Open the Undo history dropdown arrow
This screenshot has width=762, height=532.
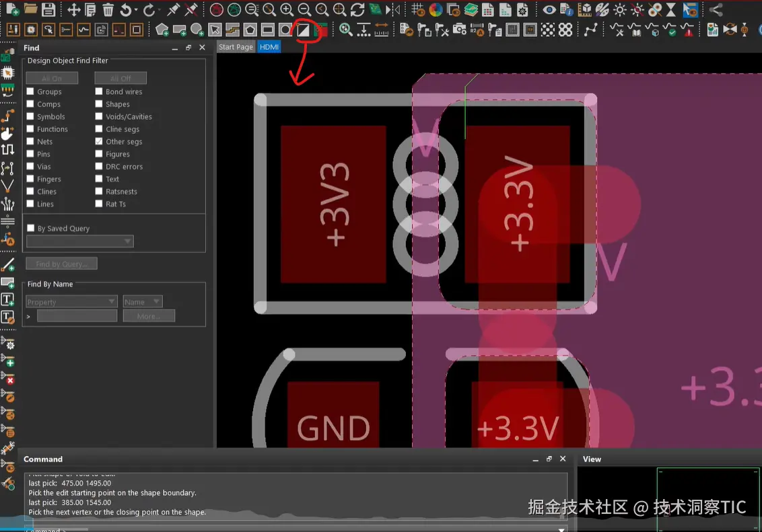pos(135,9)
